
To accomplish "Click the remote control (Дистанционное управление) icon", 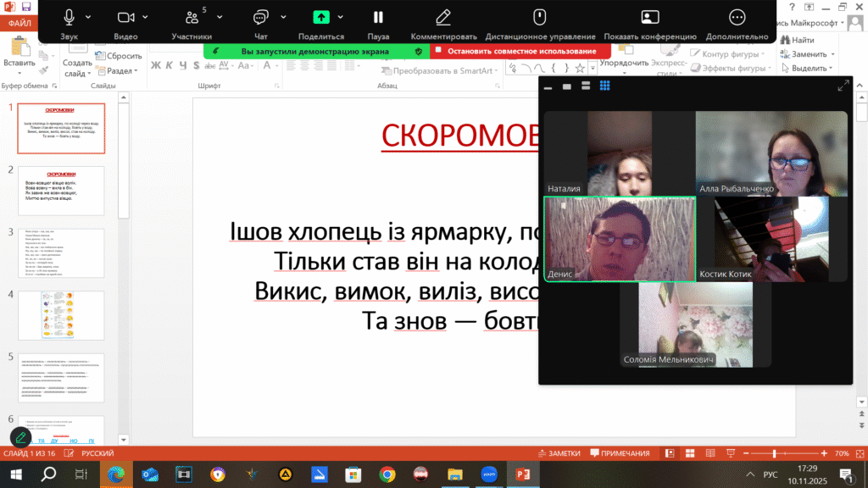I will [539, 18].
